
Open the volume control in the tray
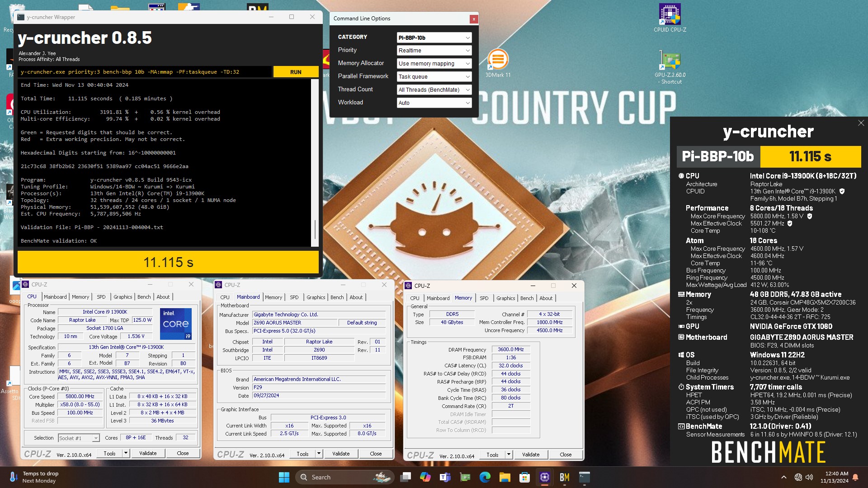pos(809,477)
